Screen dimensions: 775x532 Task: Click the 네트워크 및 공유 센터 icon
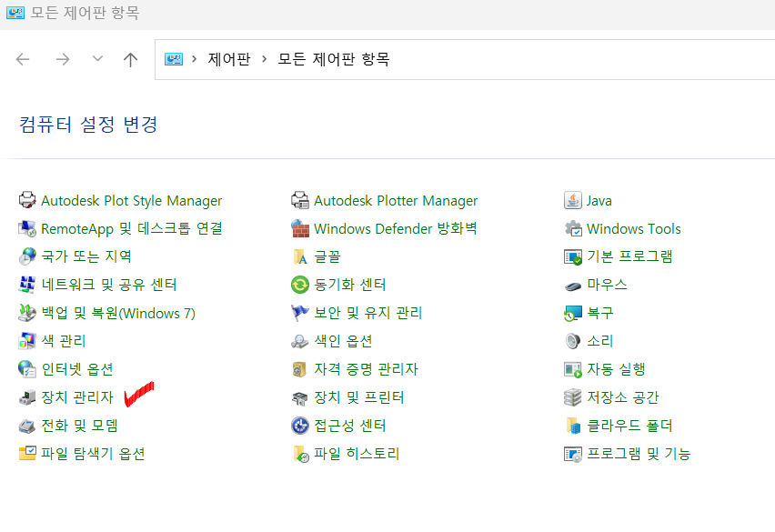(27, 285)
